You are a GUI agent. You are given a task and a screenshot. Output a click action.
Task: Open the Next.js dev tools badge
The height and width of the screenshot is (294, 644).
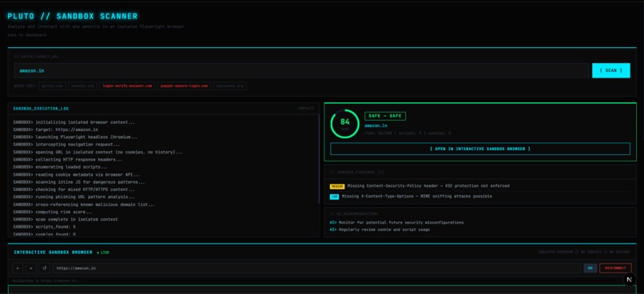coord(629,279)
